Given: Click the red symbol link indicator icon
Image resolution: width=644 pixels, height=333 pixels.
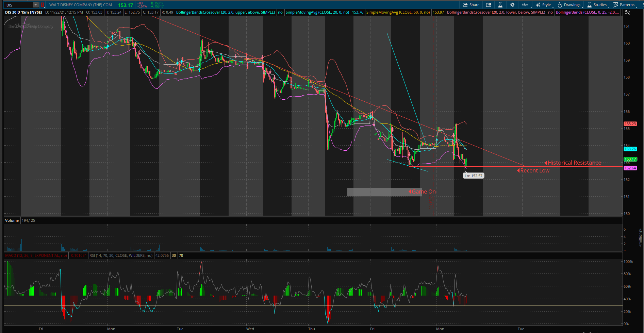Looking at the screenshot, I should (x=43, y=5).
